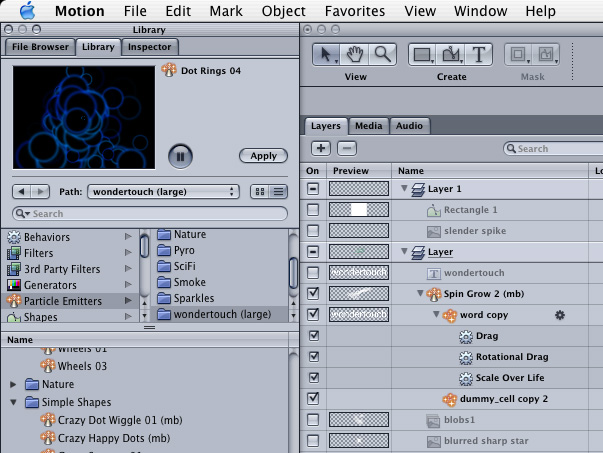
Task: Click the Rectangle 1 shape icon
Action: [434, 210]
